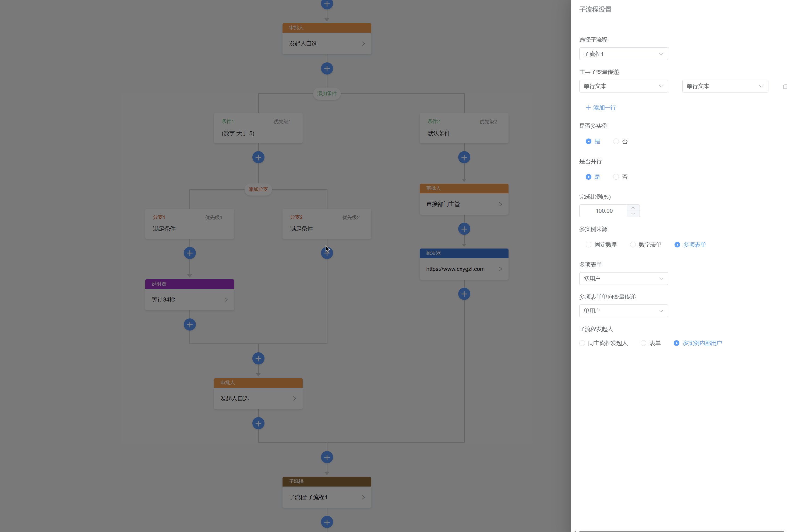Image resolution: width=787 pixels, height=532 pixels.
Task: Open the 子流程1 dropdown
Action: (x=623, y=54)
